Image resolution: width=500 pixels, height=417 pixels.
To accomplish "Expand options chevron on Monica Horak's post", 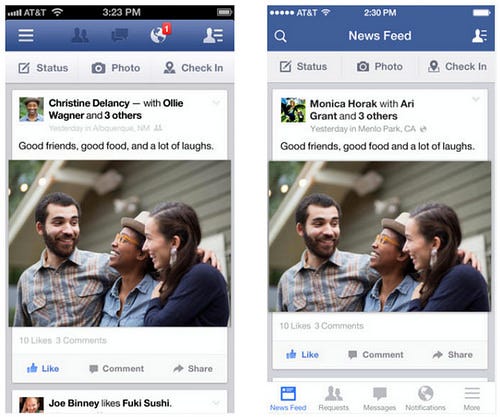I will (476, 99).
